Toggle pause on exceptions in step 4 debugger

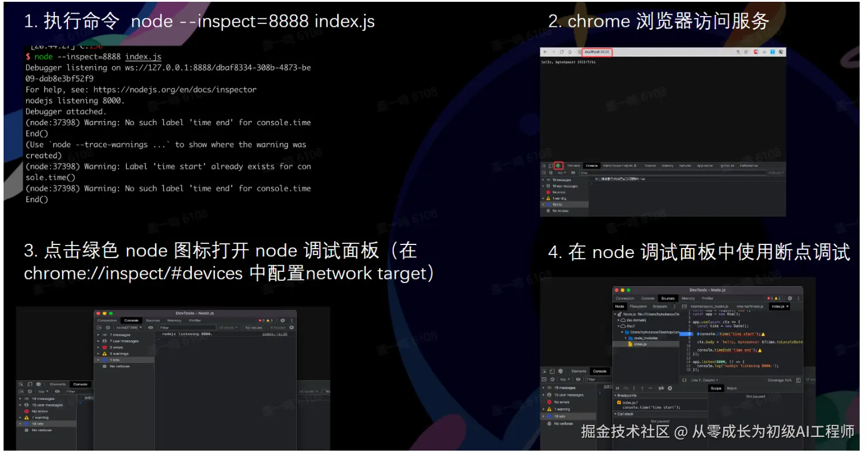(x=670, y=388)
